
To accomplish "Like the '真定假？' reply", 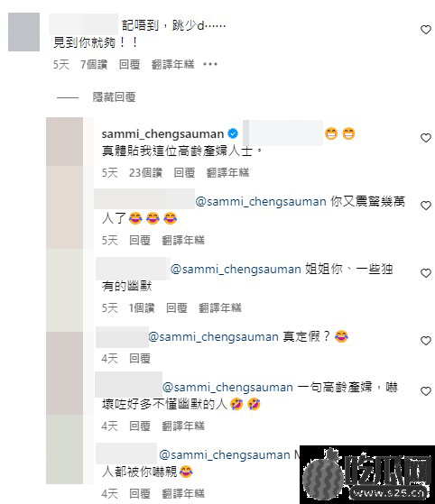I will [x=426, y=341].
